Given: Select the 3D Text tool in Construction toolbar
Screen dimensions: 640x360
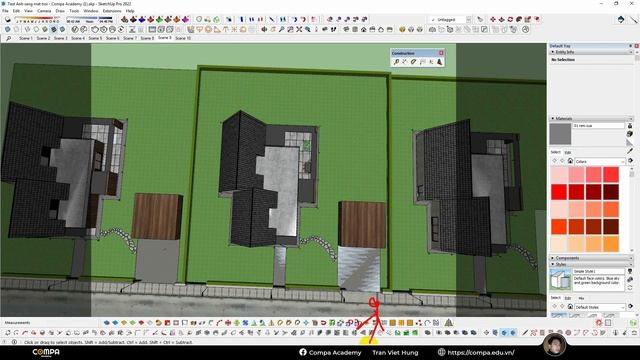Looking at the screenshot, I should point(440,62).
